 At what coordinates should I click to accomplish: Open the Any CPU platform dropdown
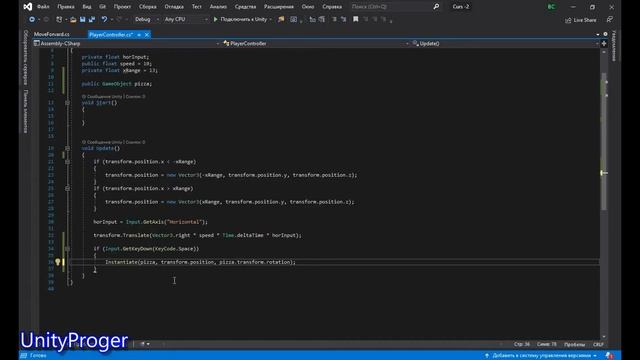click(x=186, y=19)
